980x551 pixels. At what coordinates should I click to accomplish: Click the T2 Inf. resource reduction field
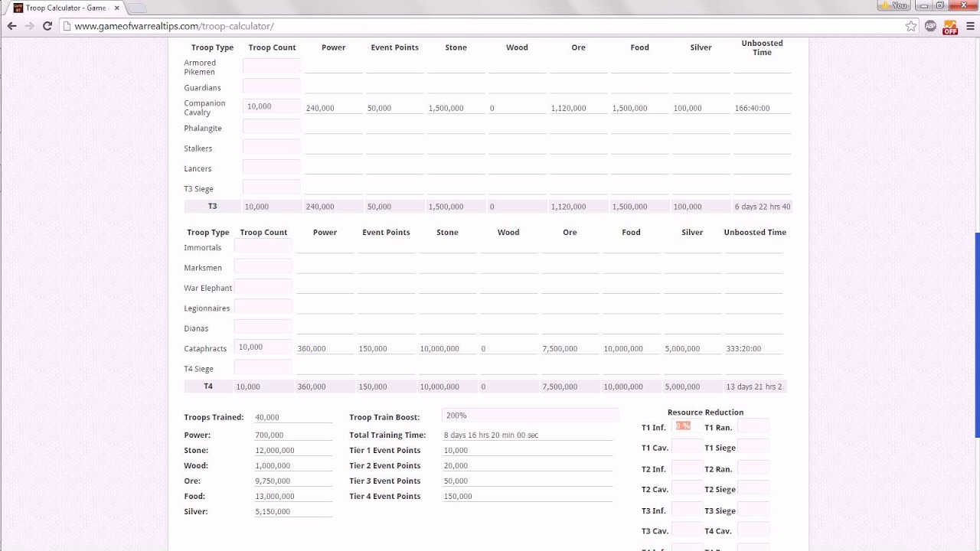coord(687,468)
